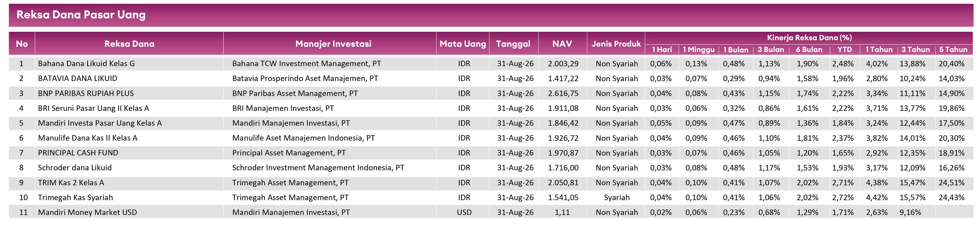This screenshot has width=980, height=230.
Task: Open BRI Seruni Pasar Uang II Kelas A
Action: coord(94,108)
